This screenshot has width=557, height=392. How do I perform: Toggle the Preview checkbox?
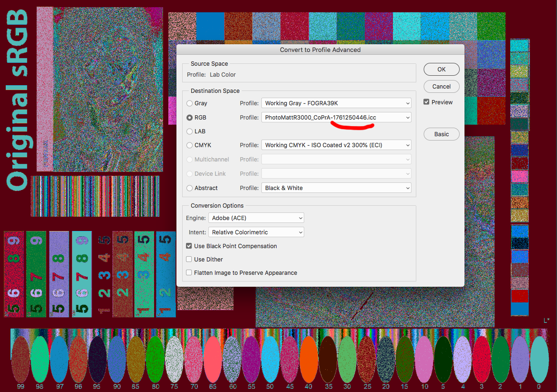click(x=427, y=102)
